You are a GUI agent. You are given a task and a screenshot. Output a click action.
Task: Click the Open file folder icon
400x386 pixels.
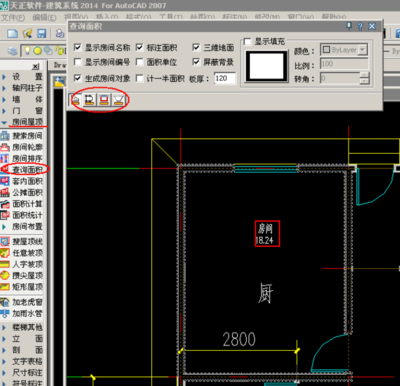point(27,33)
